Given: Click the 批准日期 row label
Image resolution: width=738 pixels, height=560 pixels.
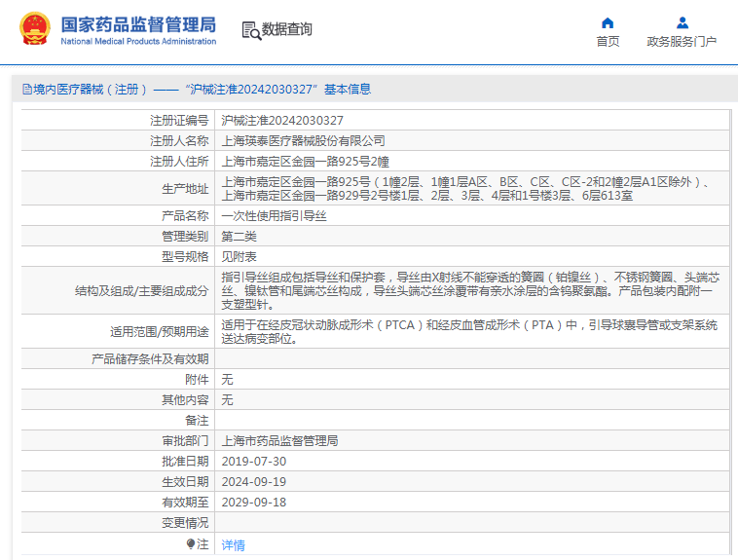Looking at the screenshot, I should pyautogui.click(x=185, y=461).
